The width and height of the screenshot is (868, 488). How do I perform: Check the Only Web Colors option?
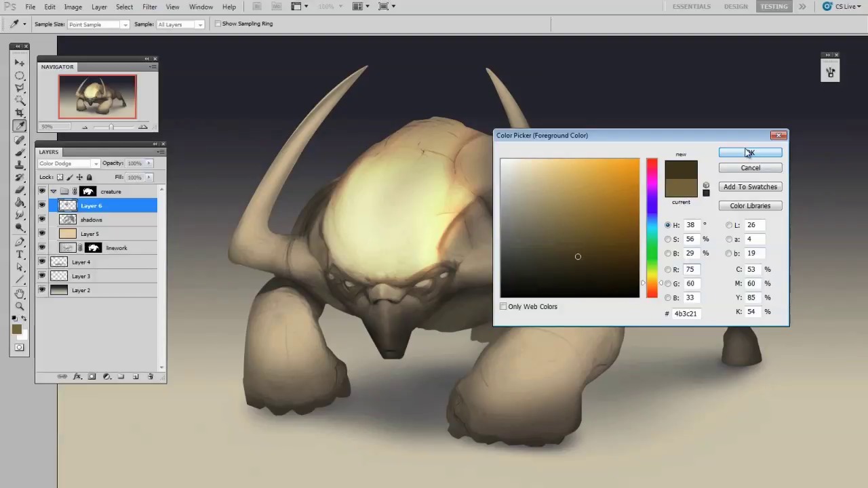click(x=503, y=306)
